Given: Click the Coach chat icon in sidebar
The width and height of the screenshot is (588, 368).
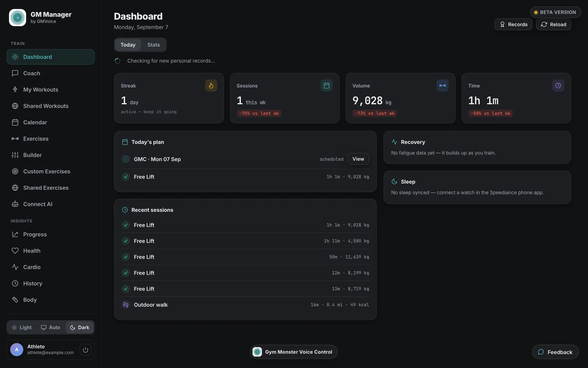Looking at the screenshot, I should click(15, 73).
